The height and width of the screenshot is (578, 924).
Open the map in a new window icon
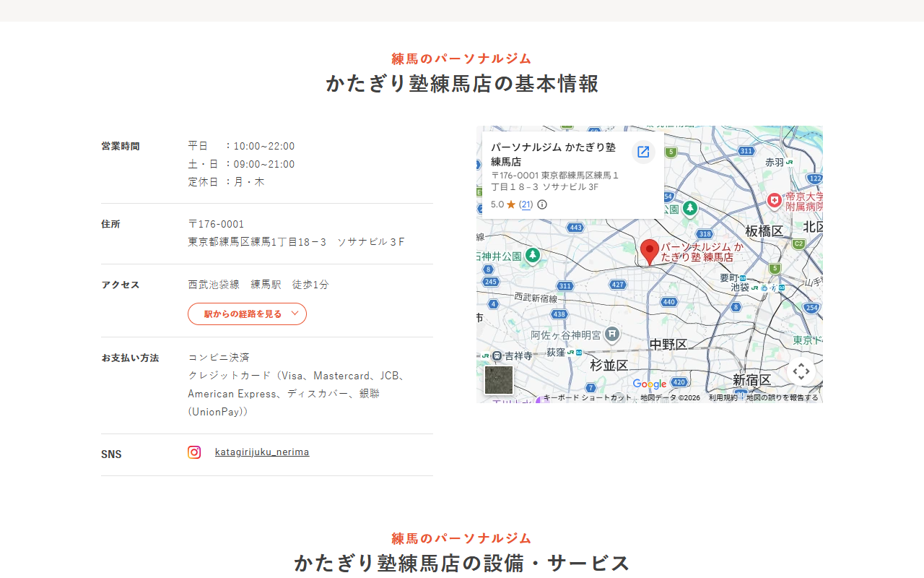643,152
